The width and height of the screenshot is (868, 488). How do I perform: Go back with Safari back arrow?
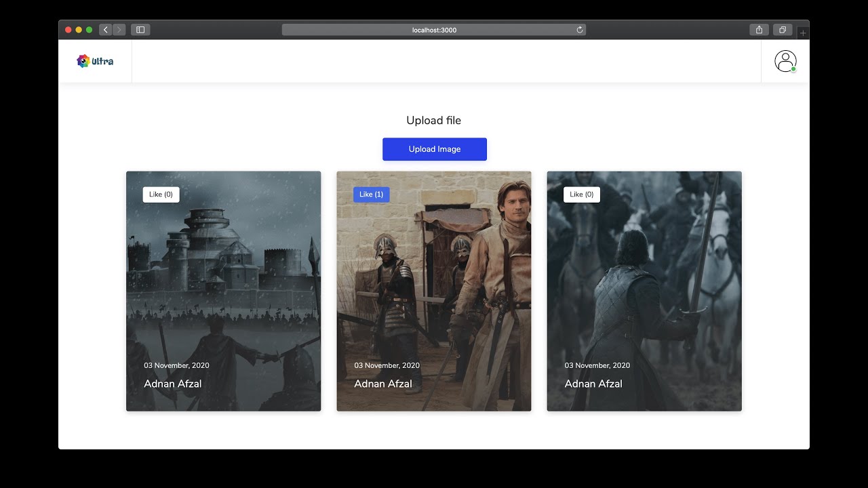tap(106, 30)
